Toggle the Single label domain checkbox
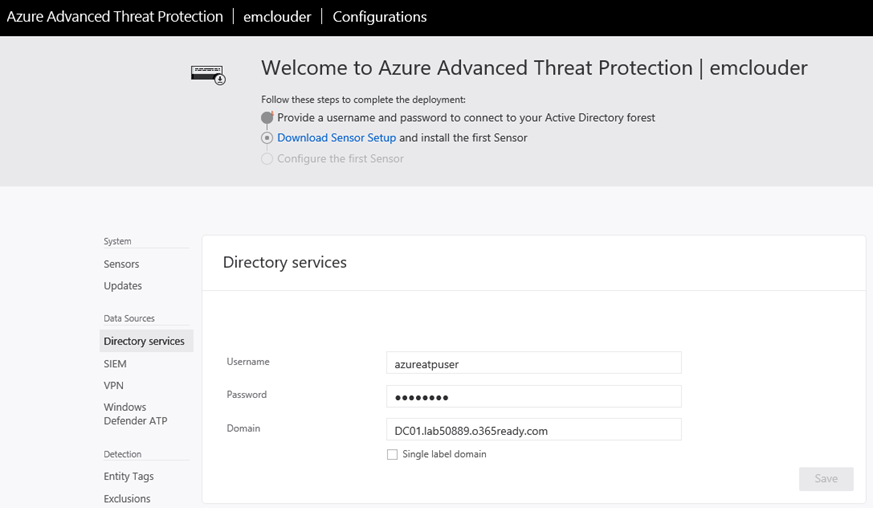Screen dimensions: 873x508 [x=393, y=455]
